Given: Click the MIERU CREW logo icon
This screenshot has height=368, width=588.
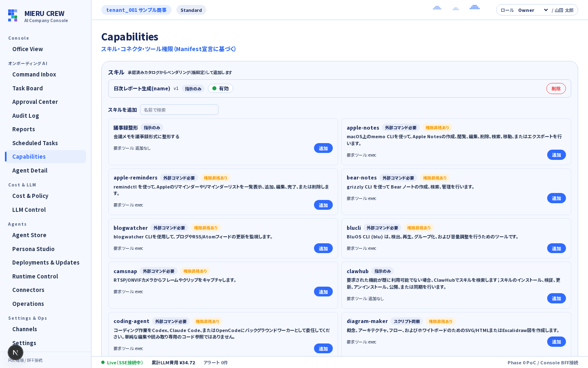Looking at the screenshot, I should (13, 16).
